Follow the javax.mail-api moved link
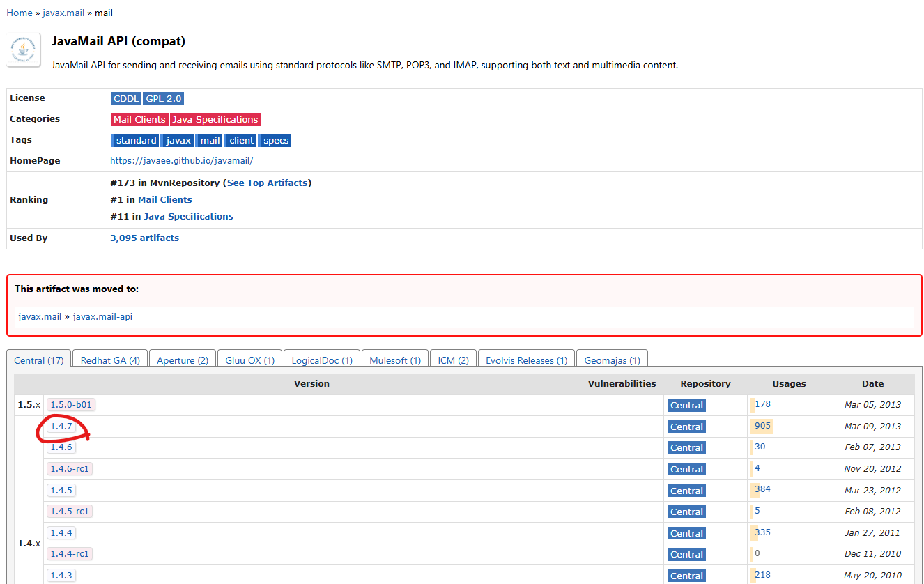This screenshot has height=584, width=924. pos(102,316)
